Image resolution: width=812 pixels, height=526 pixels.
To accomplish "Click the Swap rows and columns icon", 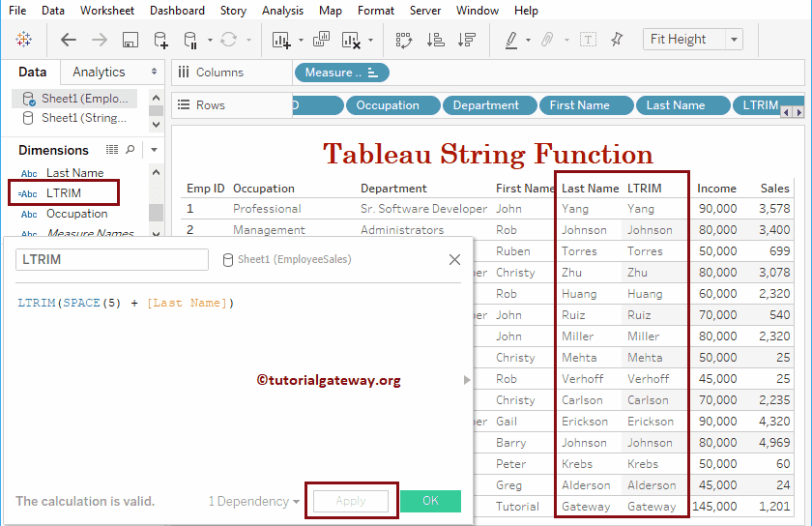I will pyautogui.click(x=404, y=40).
